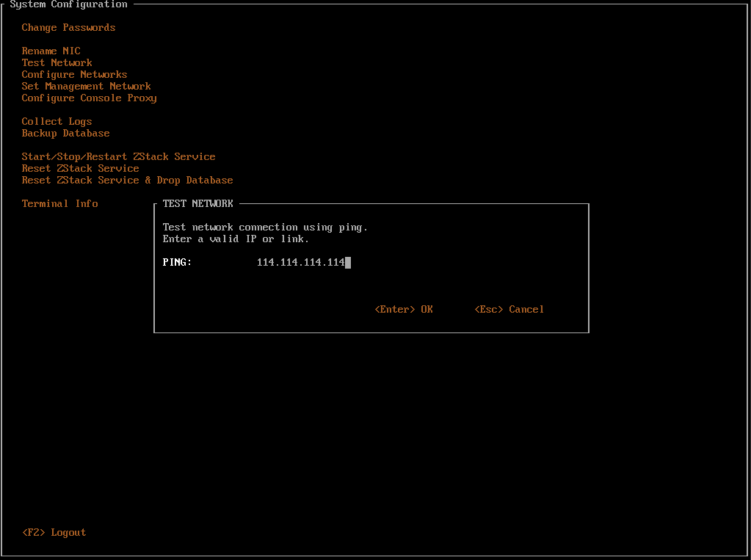Image resolution: width=751 pixels, height=560 pixels.
Task: Click the PING: field label
Action: tap(177, 263)
